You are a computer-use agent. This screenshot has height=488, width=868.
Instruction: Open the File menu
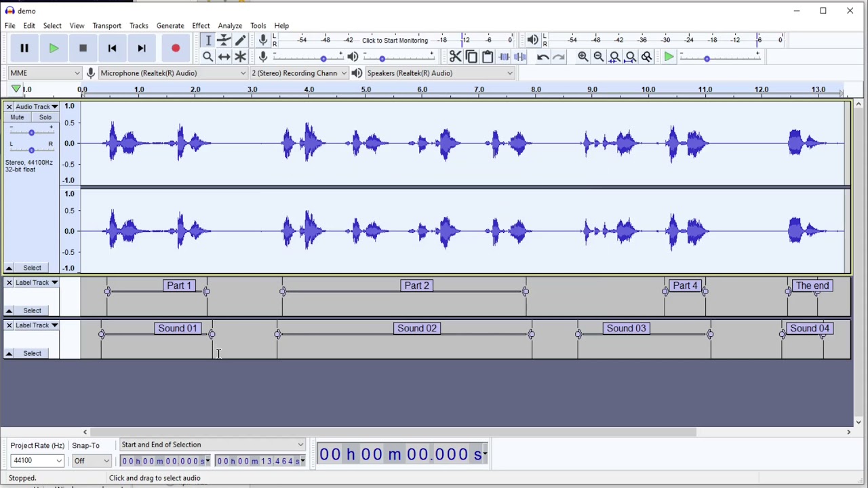pos(10,26)
